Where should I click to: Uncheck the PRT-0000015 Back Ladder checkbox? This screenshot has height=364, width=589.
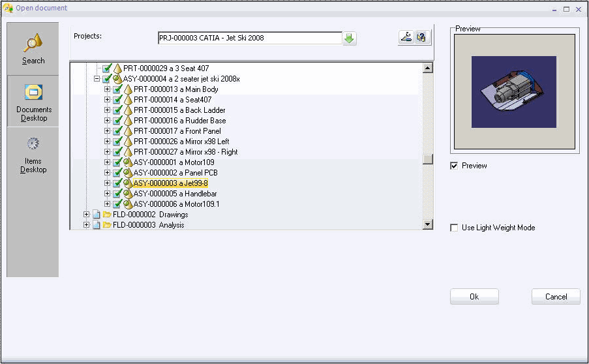[117, 110]
